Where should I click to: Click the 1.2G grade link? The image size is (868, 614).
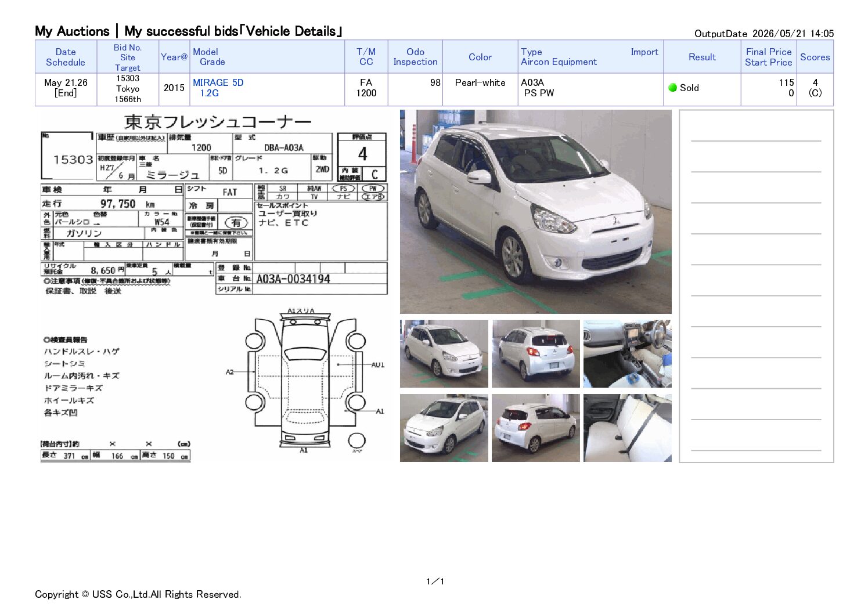[x=209, y=93]
